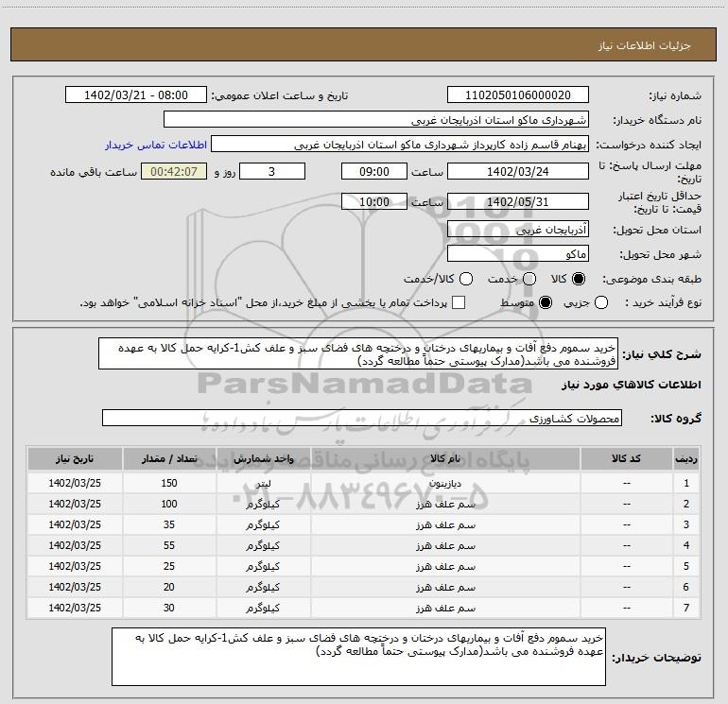Tick the اسناد خزانه اسلامی payment checkbox

[x=459, y=303]
